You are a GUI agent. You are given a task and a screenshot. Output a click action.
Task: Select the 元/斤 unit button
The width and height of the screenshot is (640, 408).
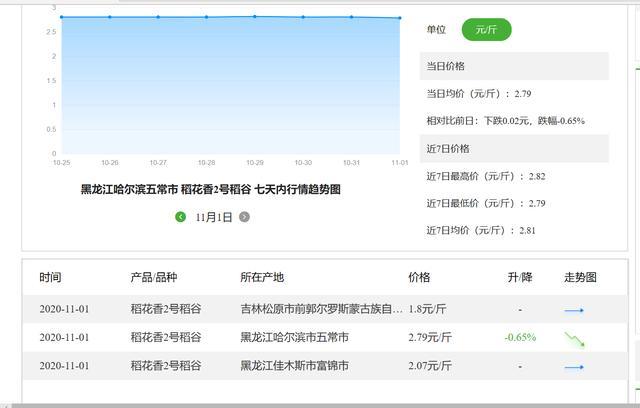(x=486, y=30)
